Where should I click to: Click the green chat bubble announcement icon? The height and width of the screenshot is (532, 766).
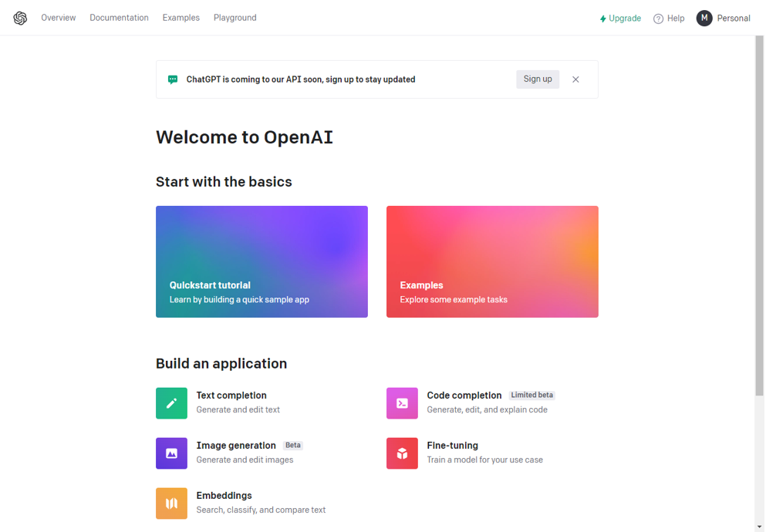pyautogui.click(x=173, y=79)
